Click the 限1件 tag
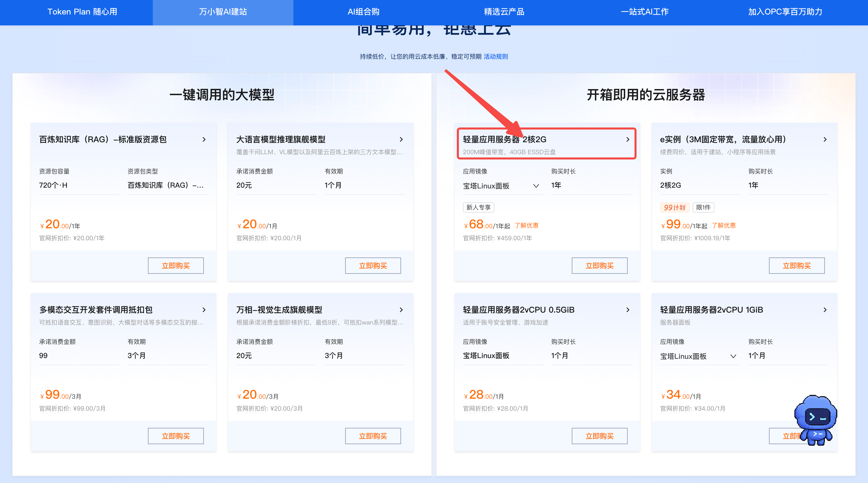 [703, 207]
